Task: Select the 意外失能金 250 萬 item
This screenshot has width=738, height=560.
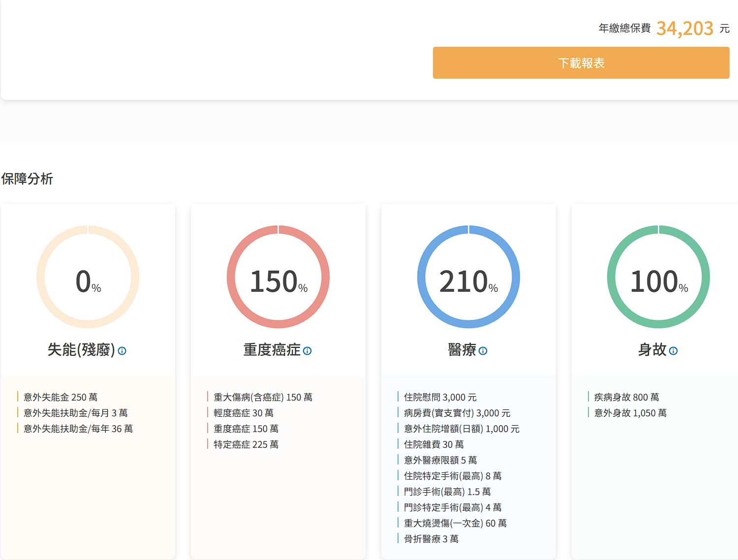Action: pyautogui.click(x=61, y=397)
